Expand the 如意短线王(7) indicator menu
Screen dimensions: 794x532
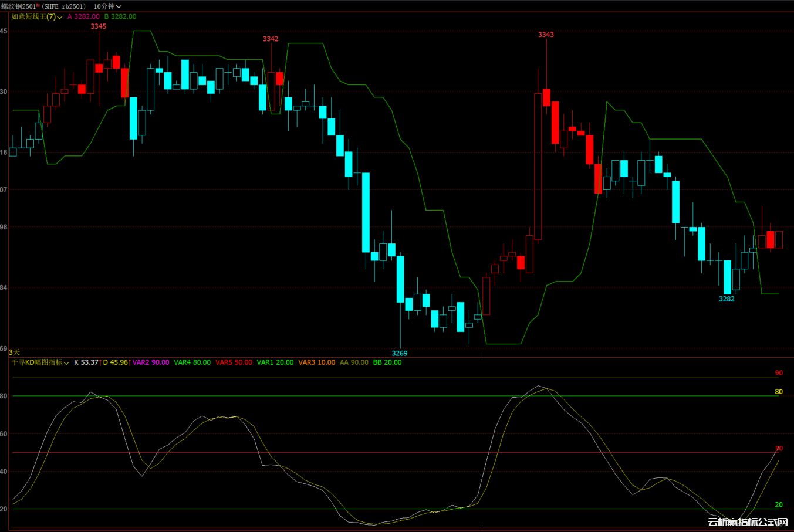pyautogui.click(x=37, y=17)
